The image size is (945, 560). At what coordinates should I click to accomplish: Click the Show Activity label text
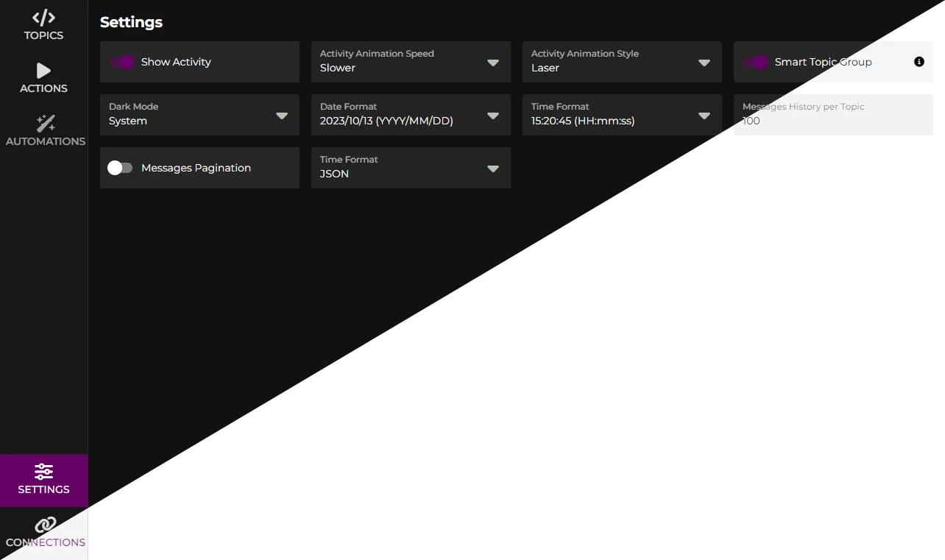point(176,62)
